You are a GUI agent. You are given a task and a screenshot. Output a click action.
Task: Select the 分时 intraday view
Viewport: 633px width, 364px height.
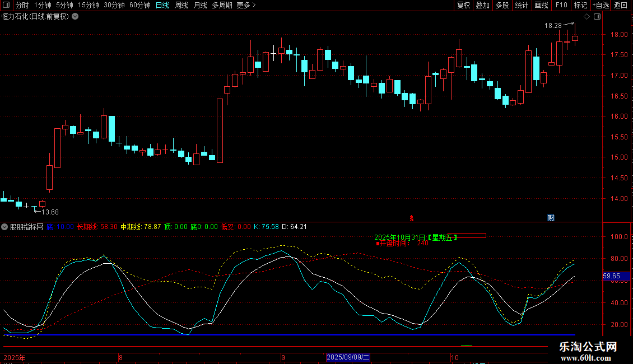[22, 6]
